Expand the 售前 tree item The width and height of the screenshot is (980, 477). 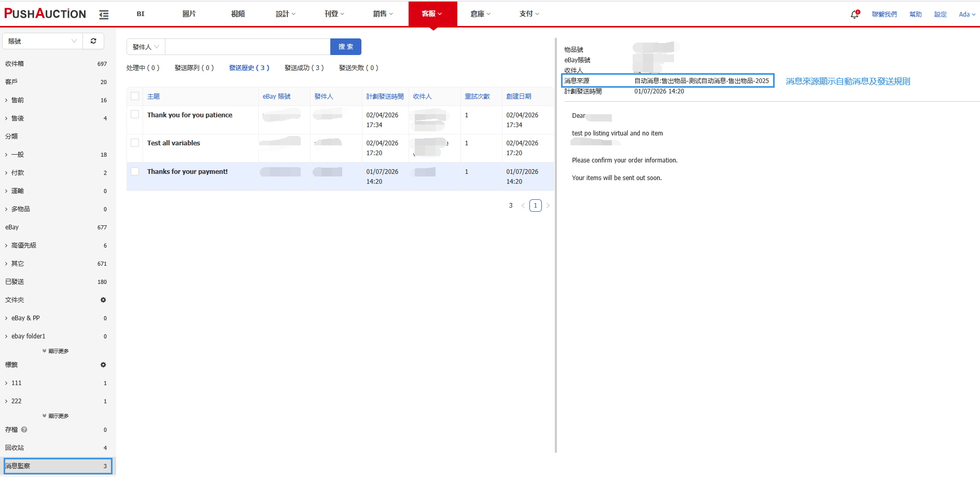(x=6, y=100)
